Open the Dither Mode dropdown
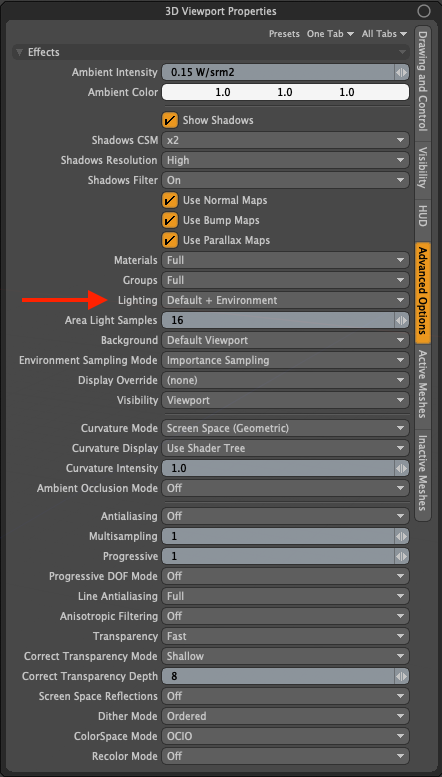 point(285,716)
